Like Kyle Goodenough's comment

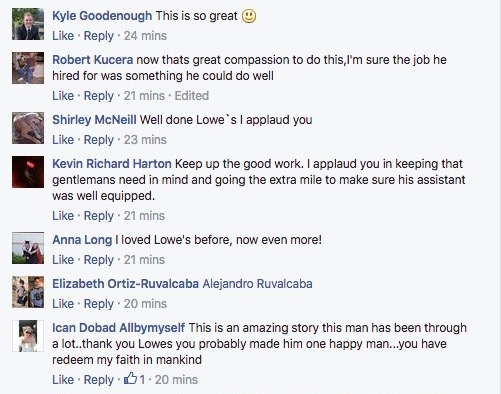(x=63, y=36)
